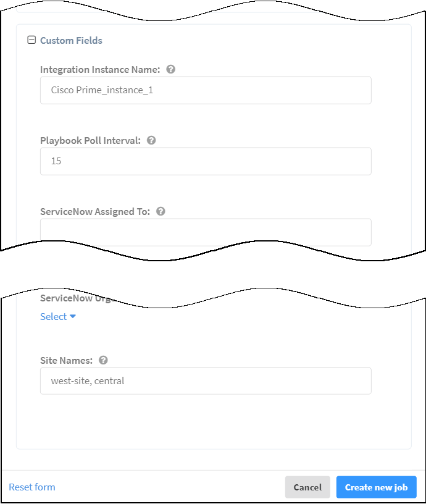
Task: Show help for Playbook Poll Interval
Action: (x=151, y=140)
